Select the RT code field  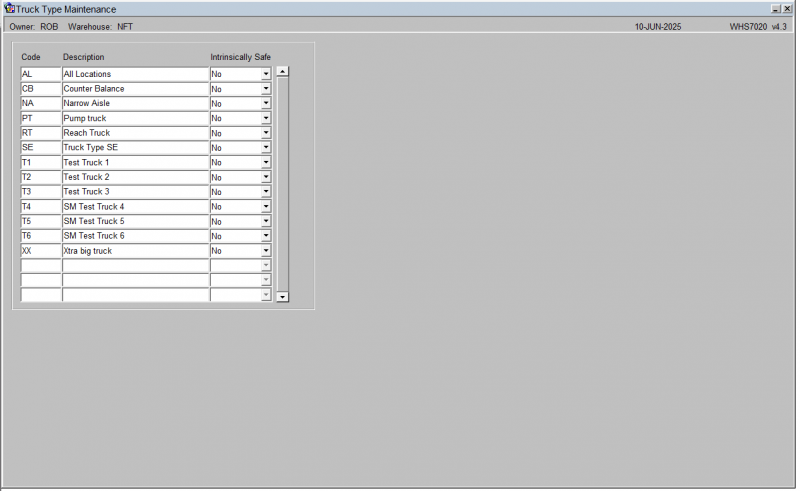[41, 133]
